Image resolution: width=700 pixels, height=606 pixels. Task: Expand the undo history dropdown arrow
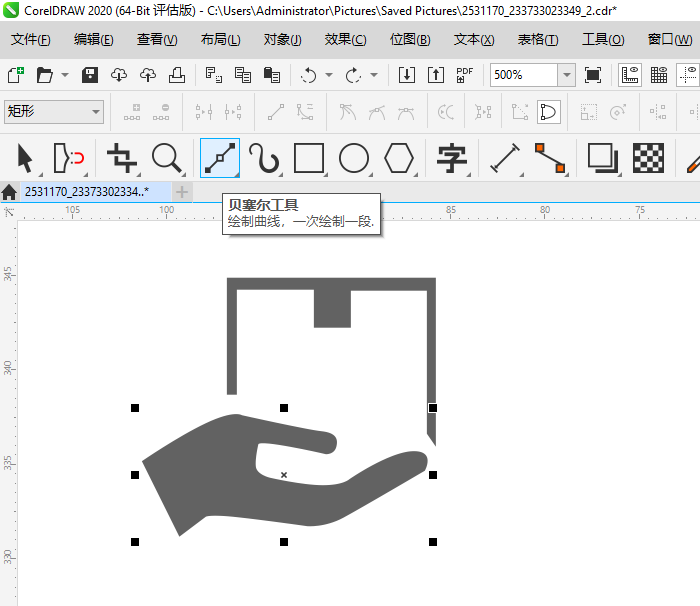[x=329, y=75]
